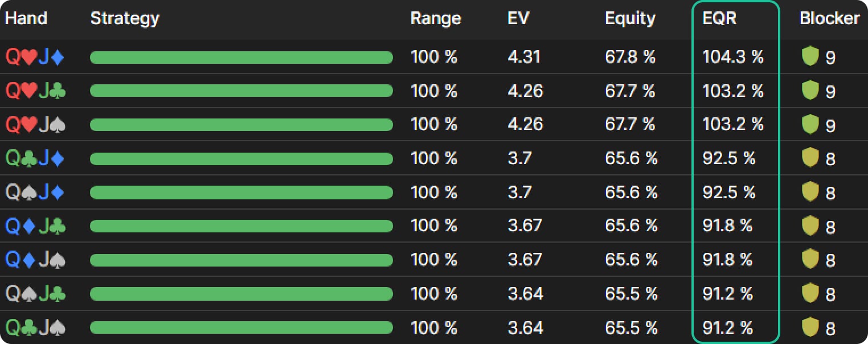Sort by the EQR column header
Viewport: 868px width, 344px height.
coord(719,18)
